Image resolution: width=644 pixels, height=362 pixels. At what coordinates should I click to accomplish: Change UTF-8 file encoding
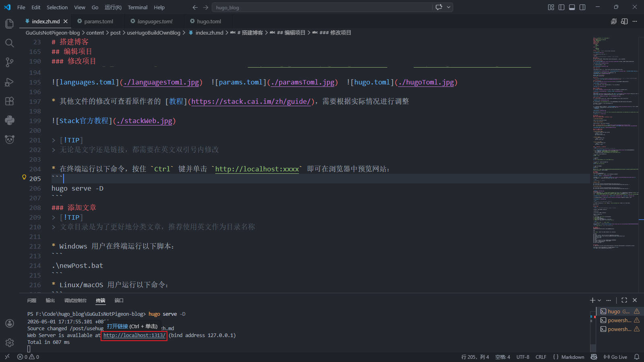tap(523, 357)
